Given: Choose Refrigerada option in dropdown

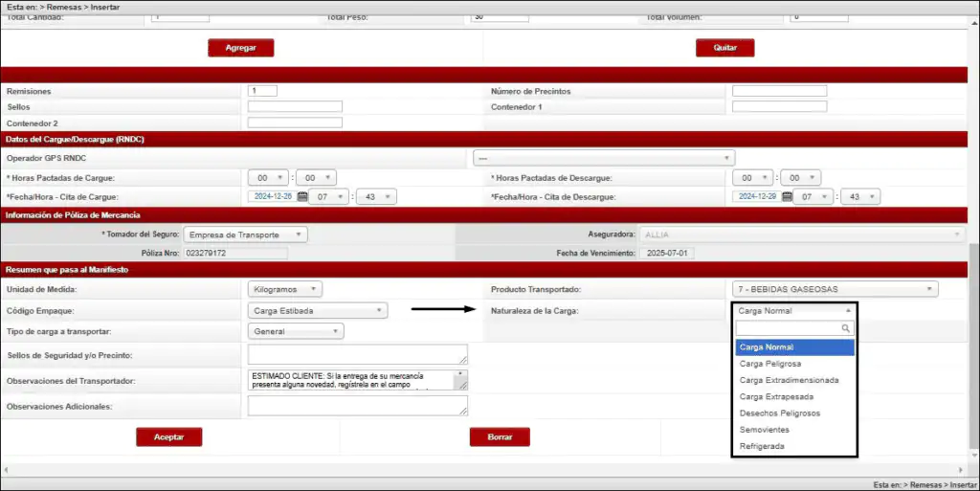Looking at the screenshot, I should click(x=763, y=446).
